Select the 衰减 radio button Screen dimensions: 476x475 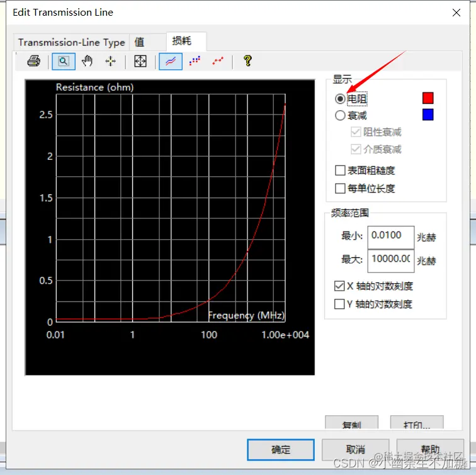(340, 115)
